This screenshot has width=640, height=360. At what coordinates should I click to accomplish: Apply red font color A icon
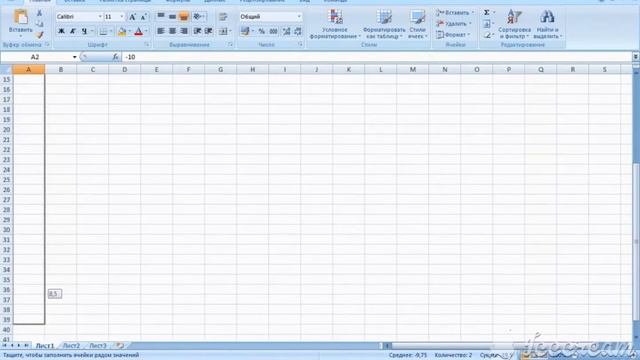coord(138,31)
